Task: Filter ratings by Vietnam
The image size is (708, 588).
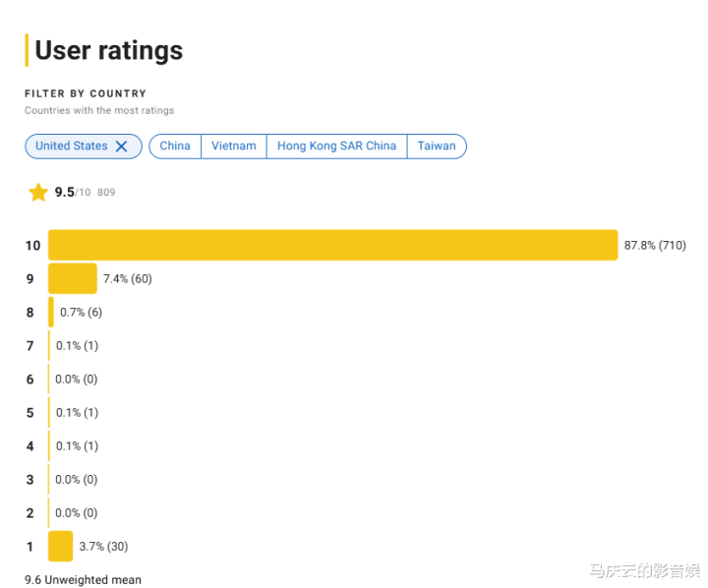Action: (234, 147)
